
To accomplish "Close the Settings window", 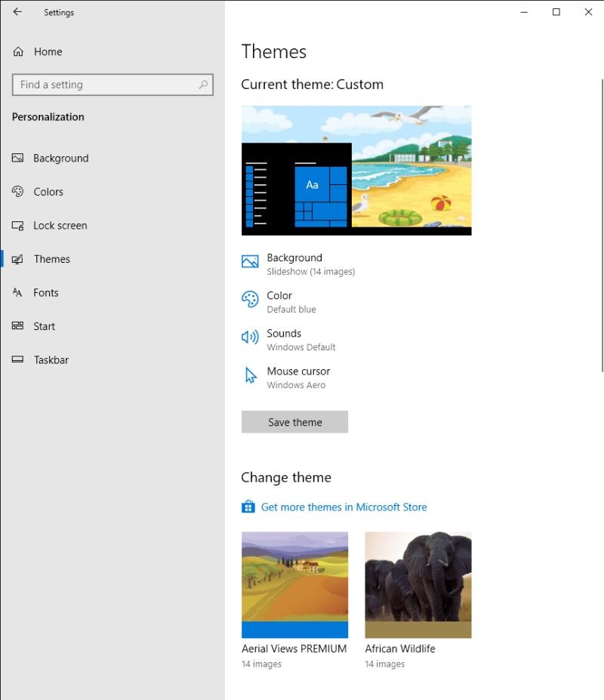I will (x=588, y=12).
